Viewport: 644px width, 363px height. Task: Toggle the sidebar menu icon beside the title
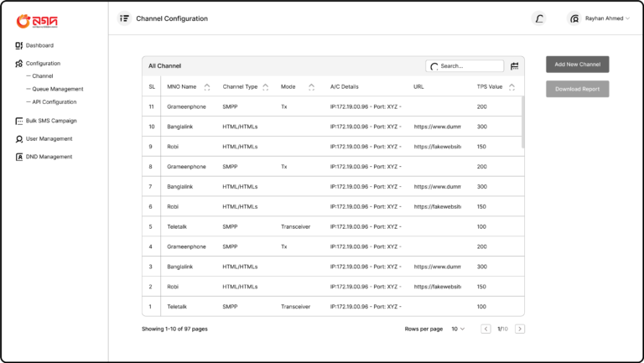(124, 18)
